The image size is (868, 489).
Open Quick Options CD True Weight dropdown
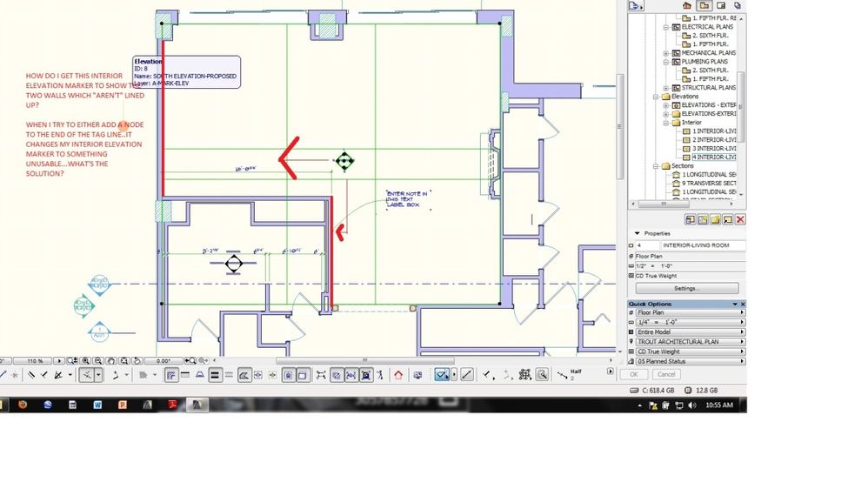point(690,352)
